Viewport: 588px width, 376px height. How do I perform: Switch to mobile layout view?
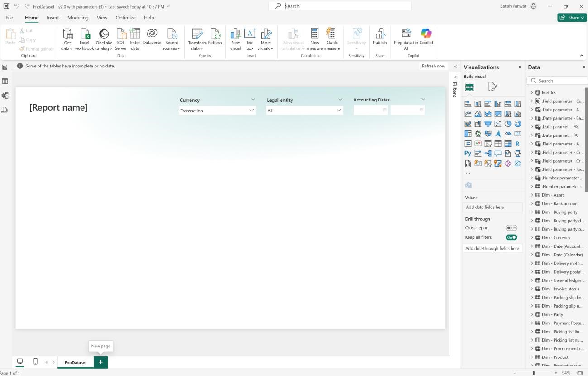click(x=36, y=362)
